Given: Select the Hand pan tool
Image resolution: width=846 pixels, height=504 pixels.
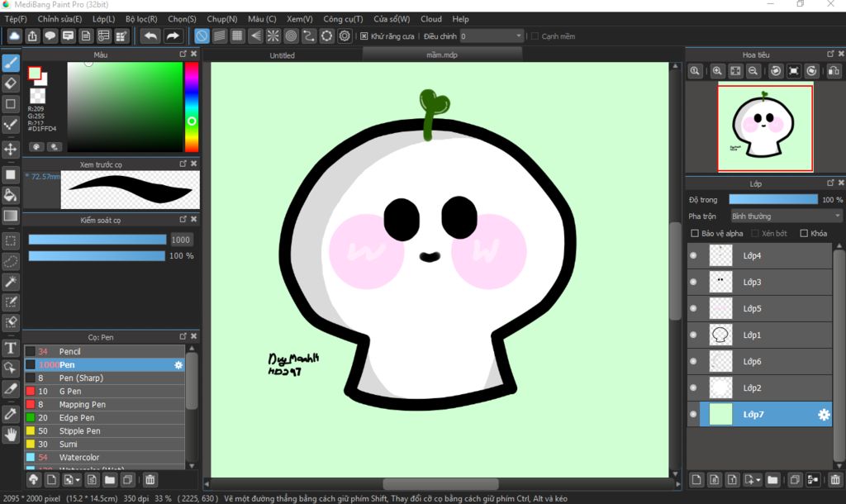Looking at the screenshot, I should (11, 435).
